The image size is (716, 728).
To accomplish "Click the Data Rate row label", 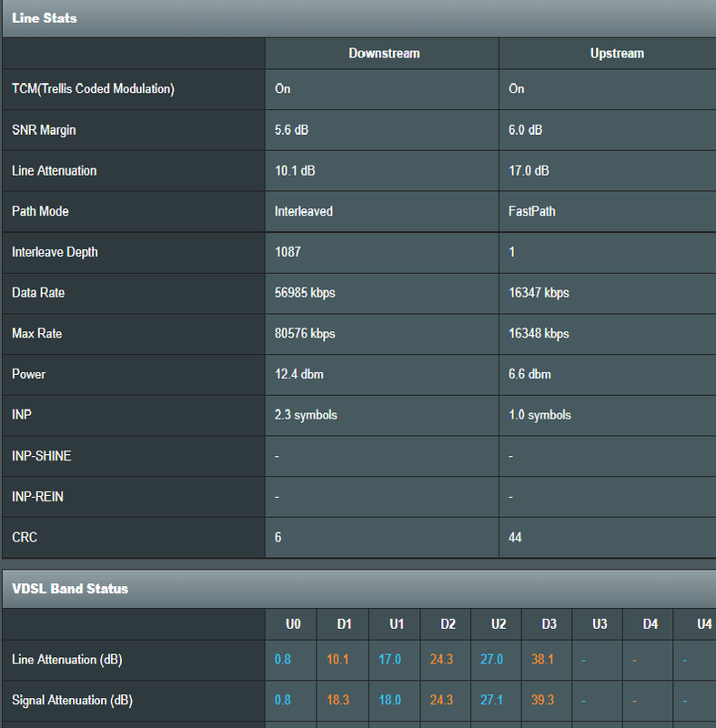I will tap(38, 293).
